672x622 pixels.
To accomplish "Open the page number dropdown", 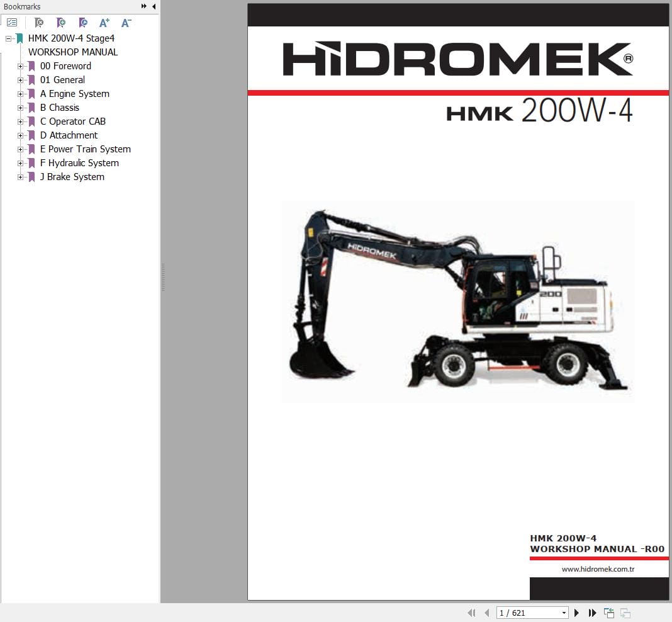I will click(x=563, y=613).
